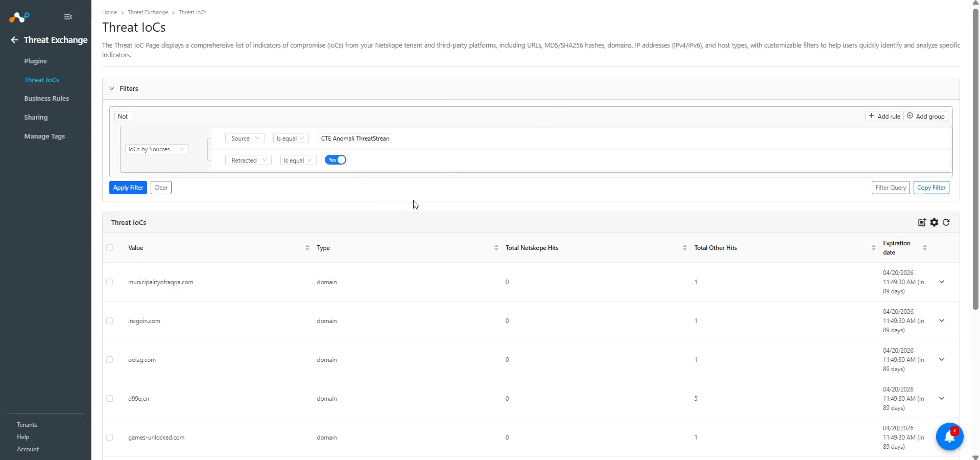Open the Is equal operator for Retracted

pos(298,160)
